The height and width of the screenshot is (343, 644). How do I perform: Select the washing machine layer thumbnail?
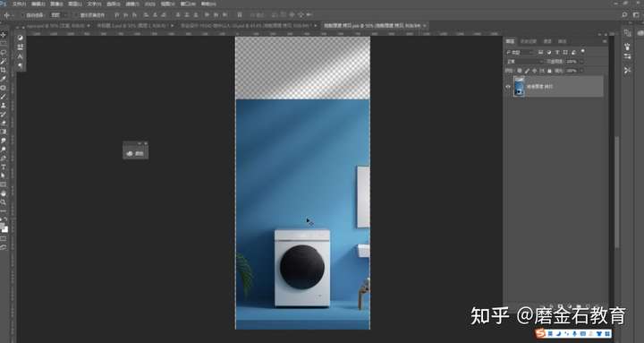coord(519,86)
